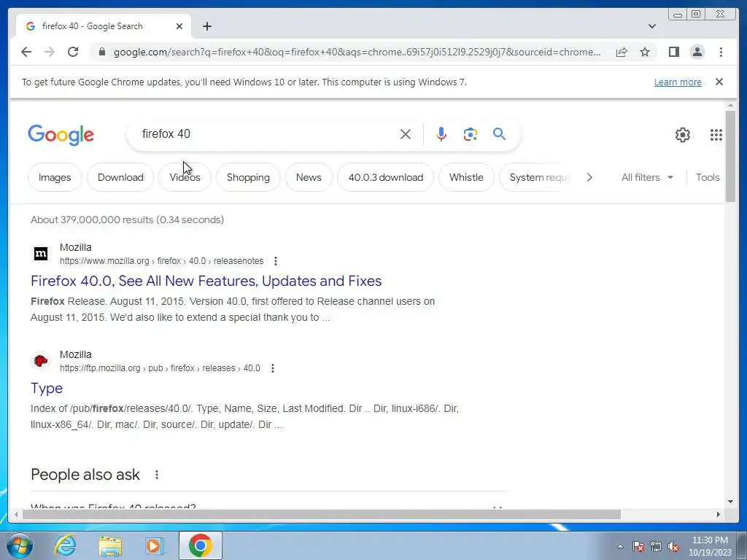Open a new browser tab
This screenshot has height=560, width=747.
(206, 26)
